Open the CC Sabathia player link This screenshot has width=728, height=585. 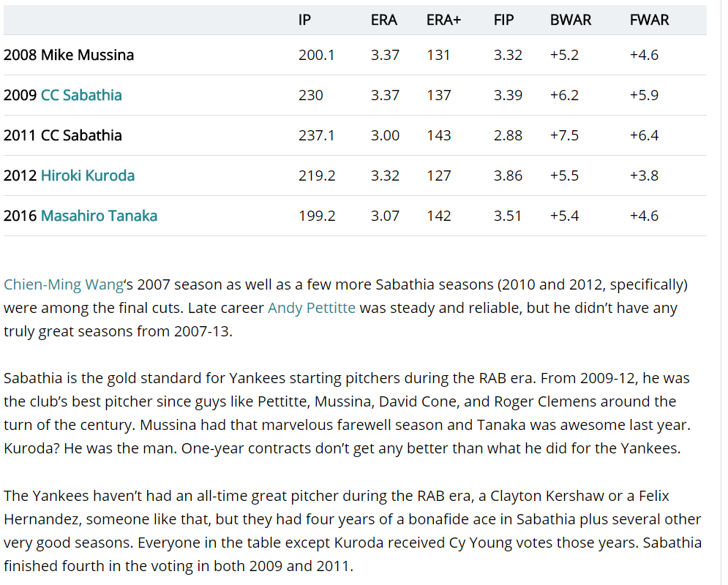[x=81, y=95]
